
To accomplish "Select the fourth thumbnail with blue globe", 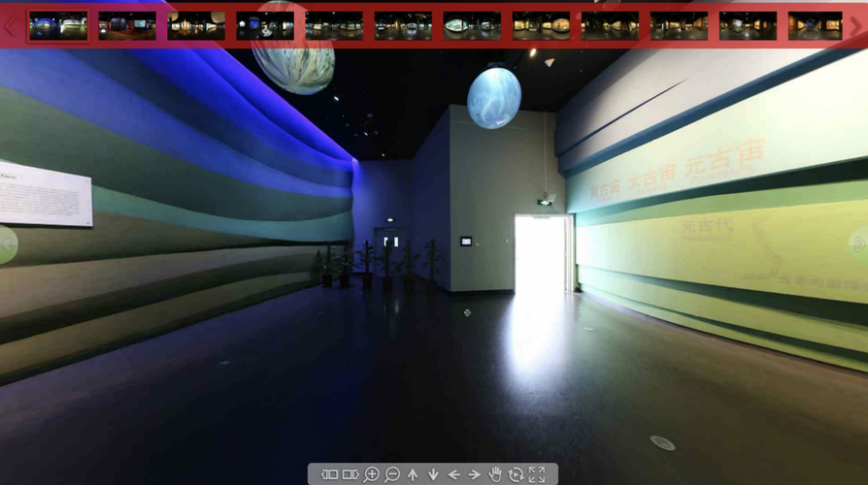I will click(265, 26).
